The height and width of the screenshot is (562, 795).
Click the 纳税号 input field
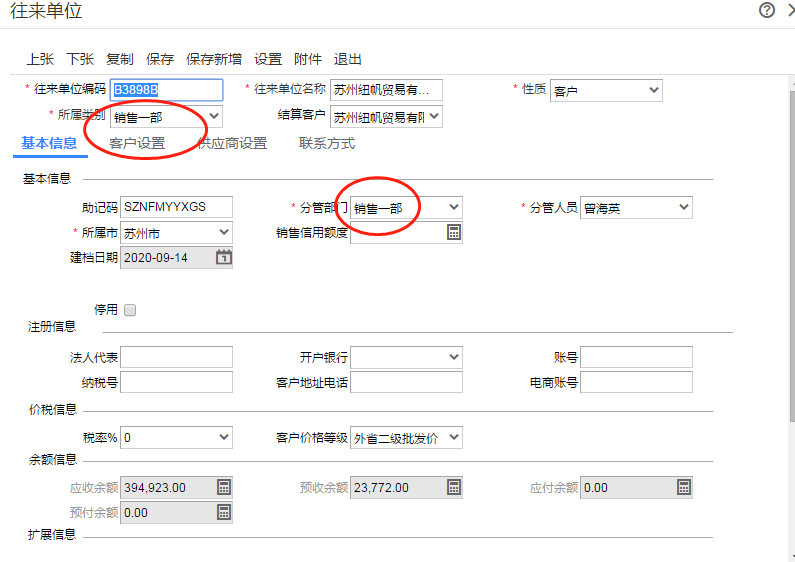pos(176,382)
